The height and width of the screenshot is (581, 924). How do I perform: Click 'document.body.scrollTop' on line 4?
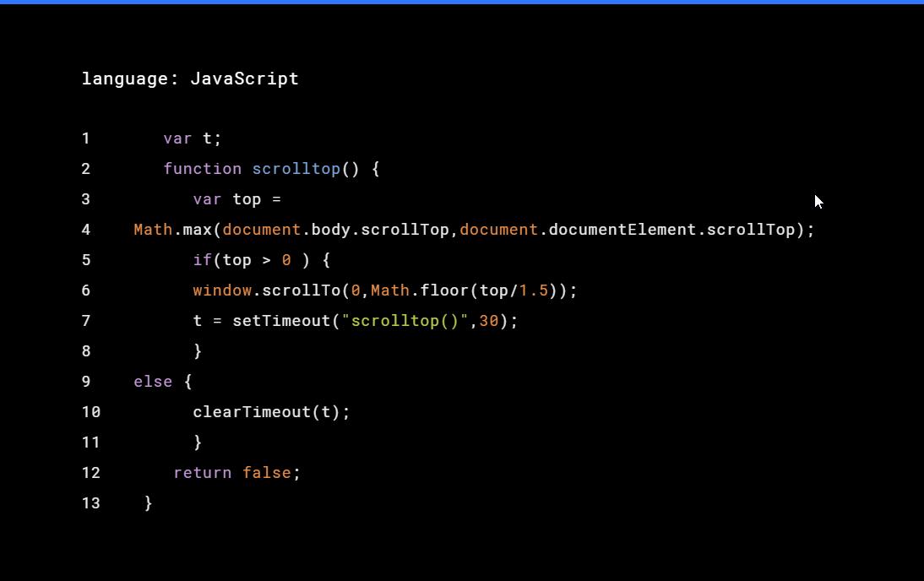tap(336, 230)
